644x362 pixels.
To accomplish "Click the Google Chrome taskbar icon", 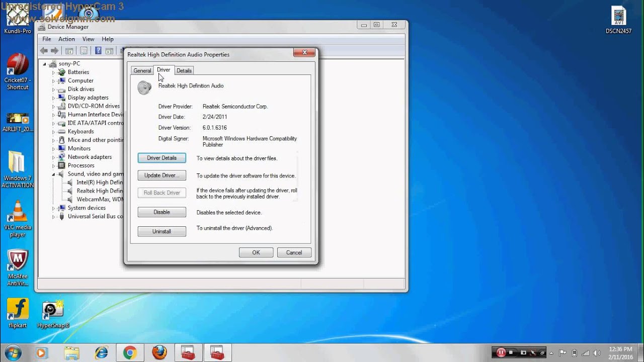I will pos(129,353).
